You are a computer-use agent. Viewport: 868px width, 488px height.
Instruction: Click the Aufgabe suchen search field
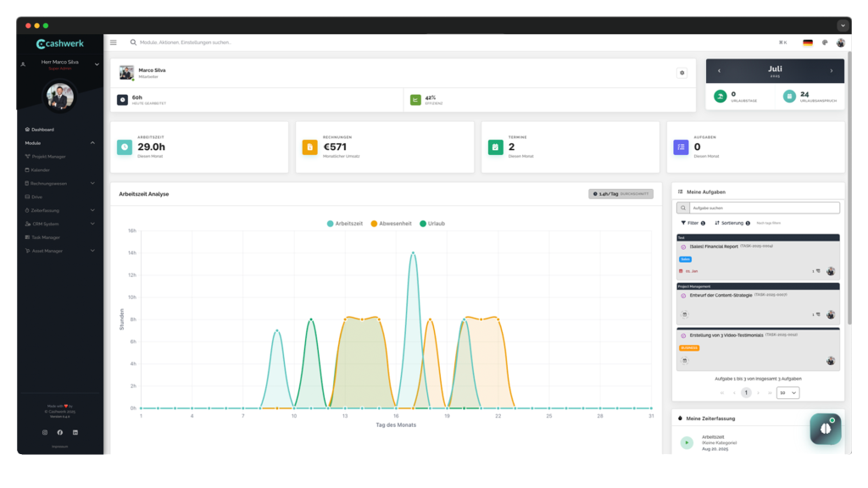763,208
